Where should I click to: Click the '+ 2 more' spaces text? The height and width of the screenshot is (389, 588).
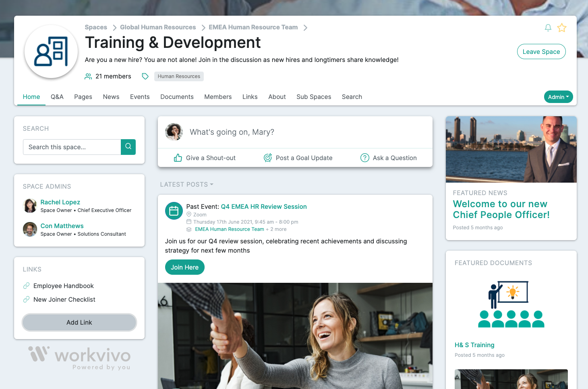coord(276,229)
